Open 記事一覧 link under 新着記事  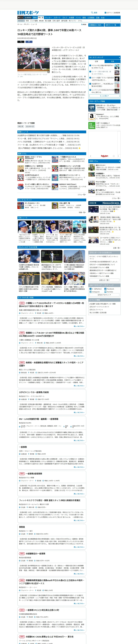pyautogui.click(x=117, y=248)
